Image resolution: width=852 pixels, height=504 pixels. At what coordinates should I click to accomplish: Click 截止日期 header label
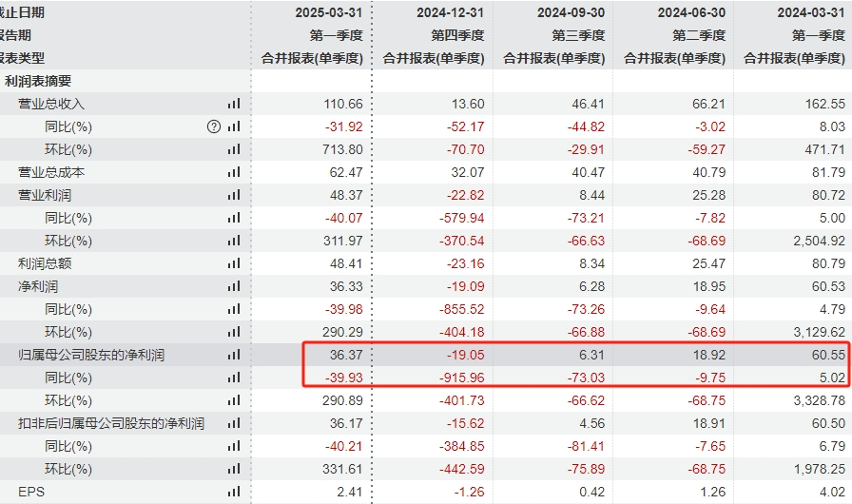pyautogui.click(x=22, y=12)
